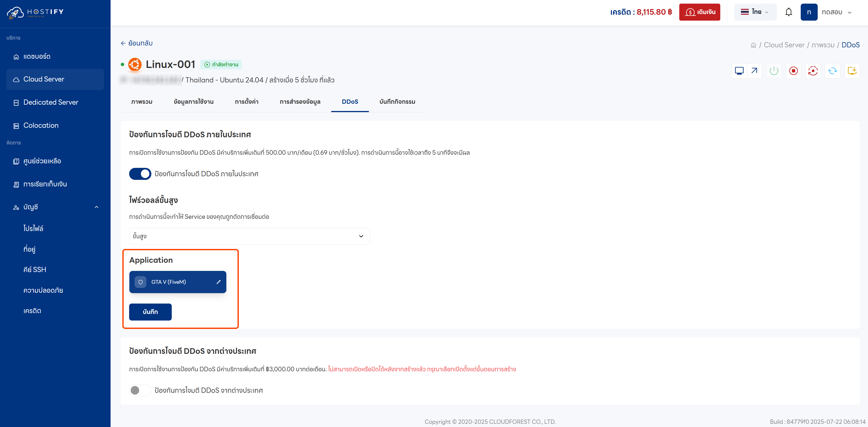
Task: Click the เติมเงิน top-up button
Action: (x=699, y=12)
